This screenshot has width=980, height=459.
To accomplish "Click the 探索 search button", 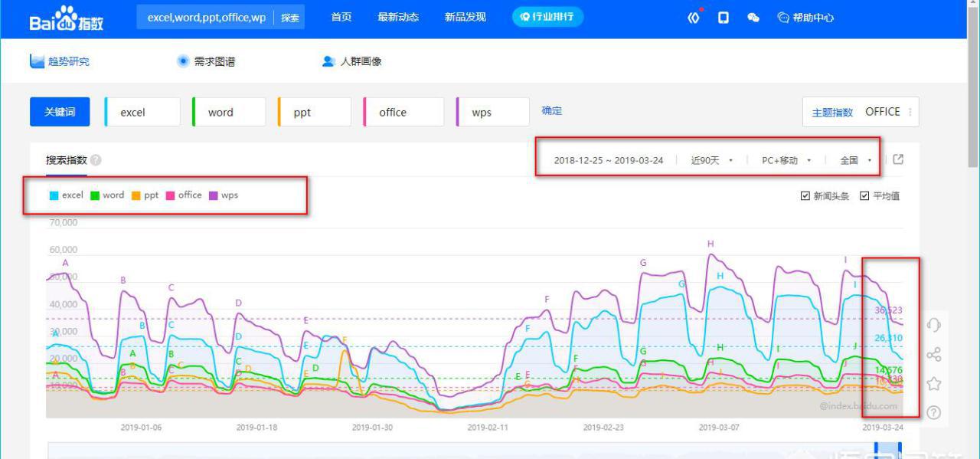I will pyautogui.click(x=290, y=18).
